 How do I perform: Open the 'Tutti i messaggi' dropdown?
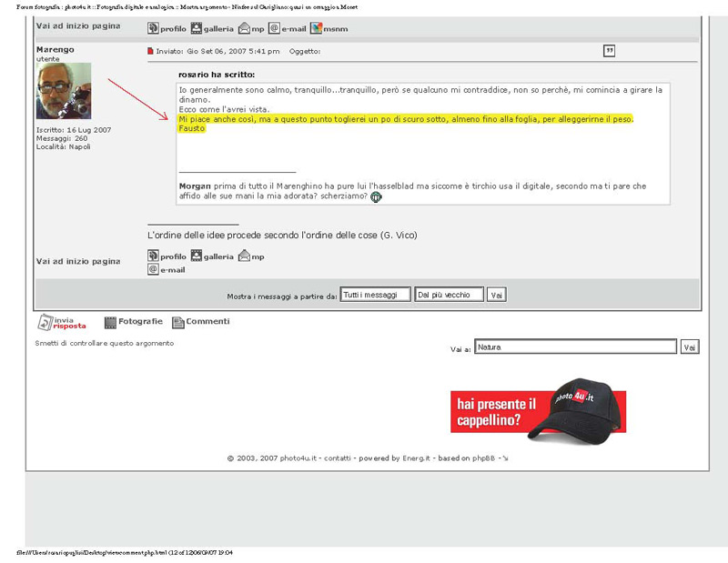[375, 295]
